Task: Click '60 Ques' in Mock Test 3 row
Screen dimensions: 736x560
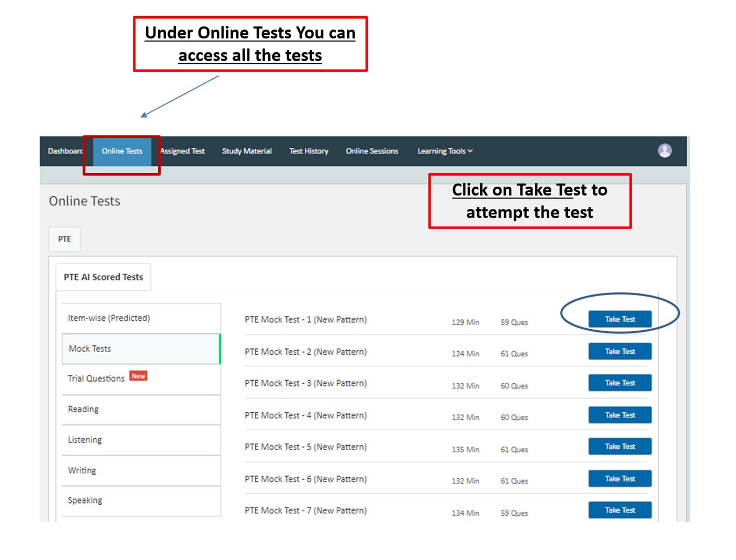Action: [514, 386]
